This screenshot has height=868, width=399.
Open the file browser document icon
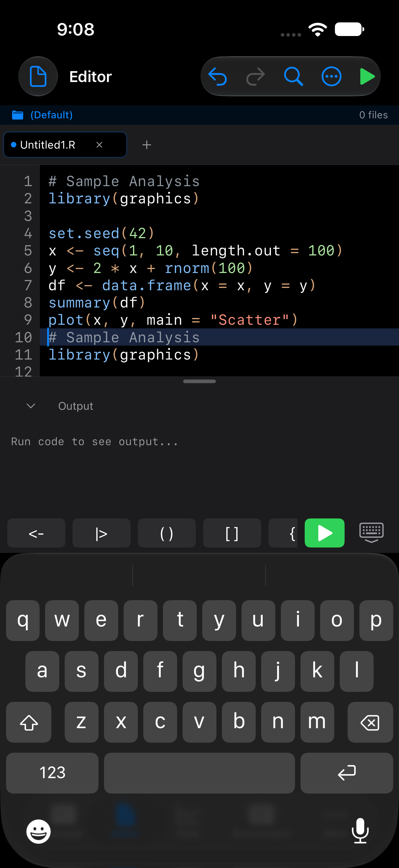point(38,77)
